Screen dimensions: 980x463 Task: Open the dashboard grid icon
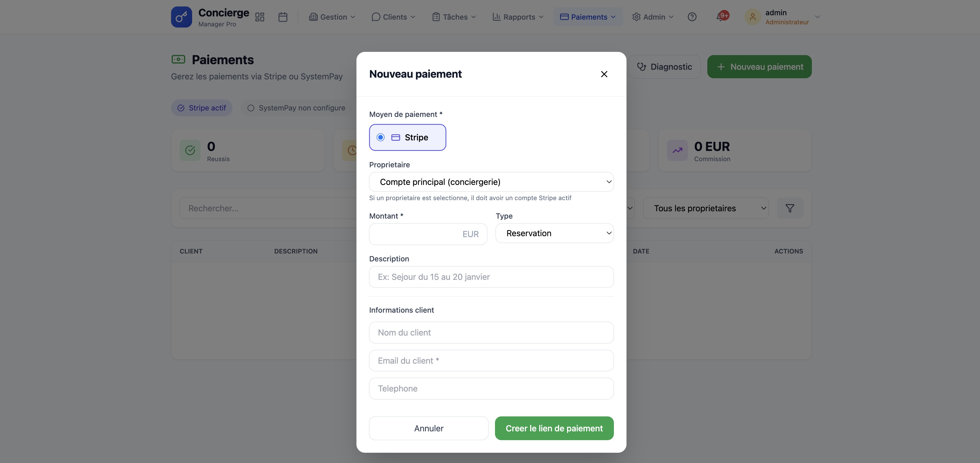[x=259, y=17]
